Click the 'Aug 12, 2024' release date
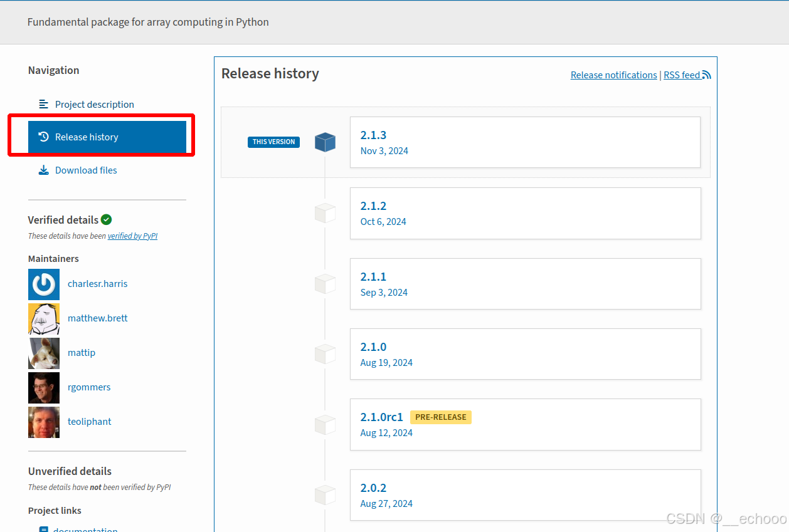The width and height of the screenshot is (789, 532). point(386,433)
